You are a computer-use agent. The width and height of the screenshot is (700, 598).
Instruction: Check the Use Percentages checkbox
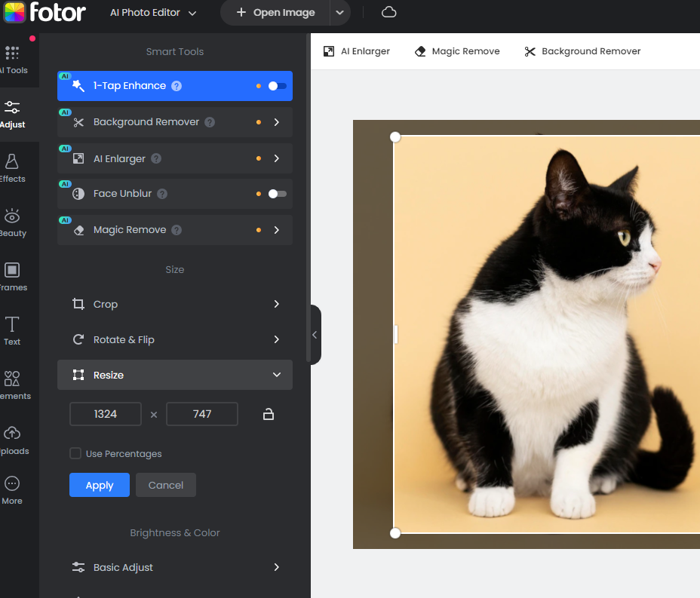(75, 453)
